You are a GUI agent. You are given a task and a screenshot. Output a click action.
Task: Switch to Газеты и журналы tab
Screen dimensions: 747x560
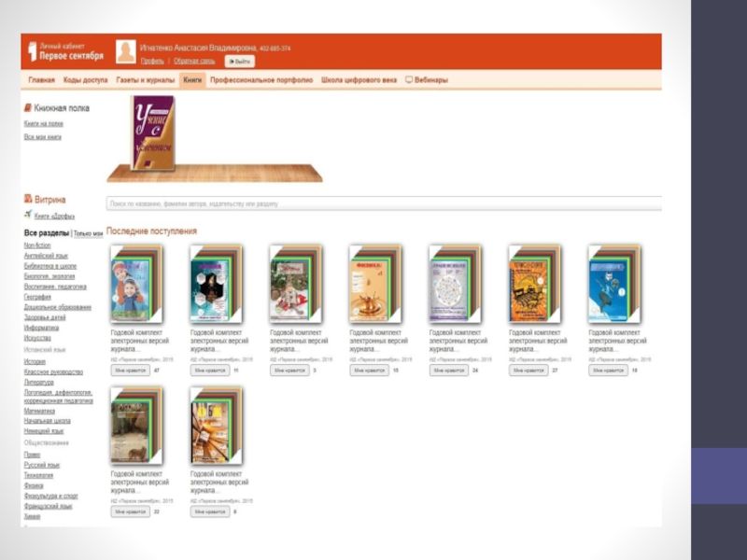tap(146, 80)
